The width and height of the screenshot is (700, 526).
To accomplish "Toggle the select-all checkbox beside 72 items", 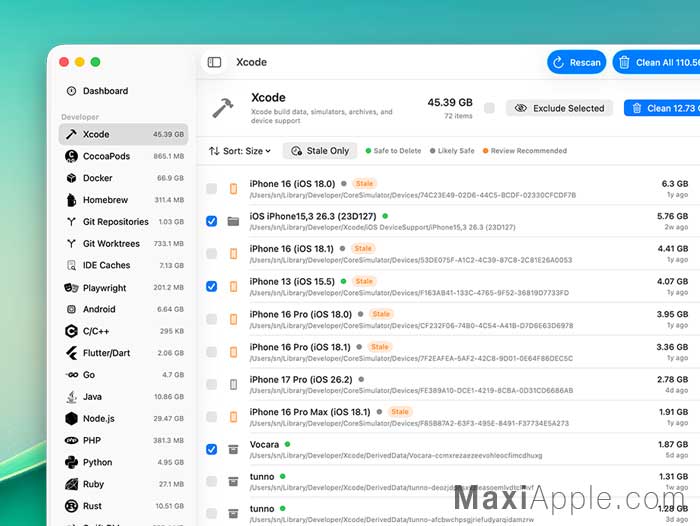I will pyautogui.click(x=489, y=108).
